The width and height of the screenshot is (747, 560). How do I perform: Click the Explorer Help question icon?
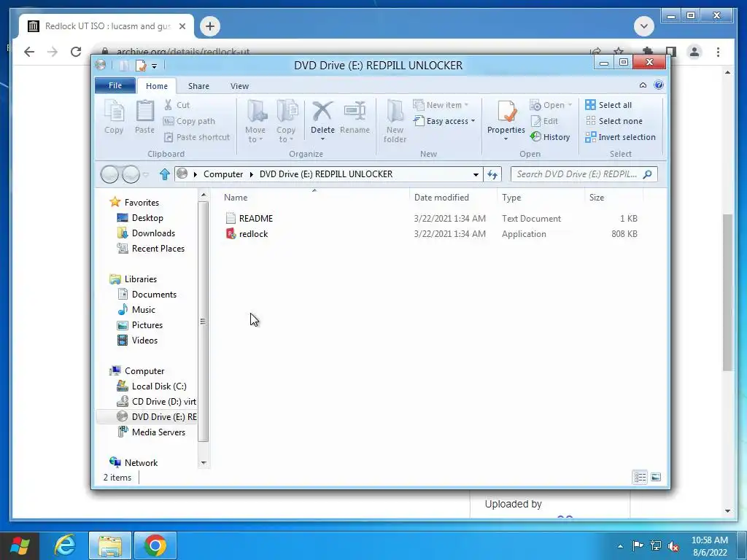659,85
